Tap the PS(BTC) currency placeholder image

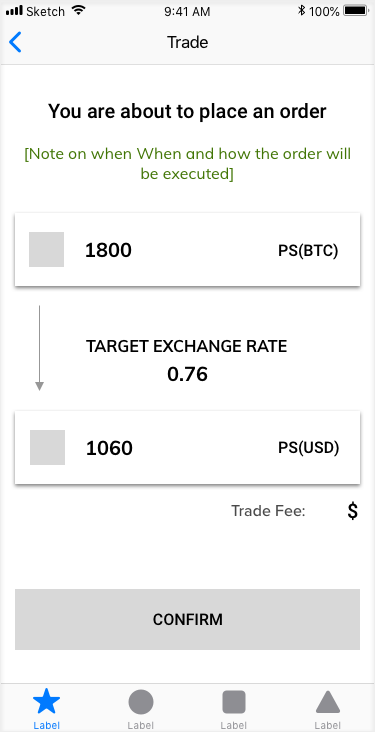pos(46,249)
